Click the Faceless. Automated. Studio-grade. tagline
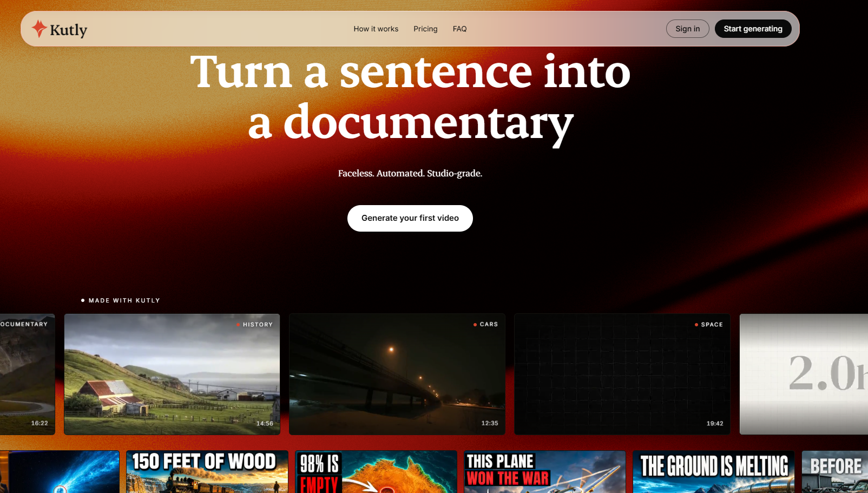This screenshot has width=868, height=493. coord(410,173)
